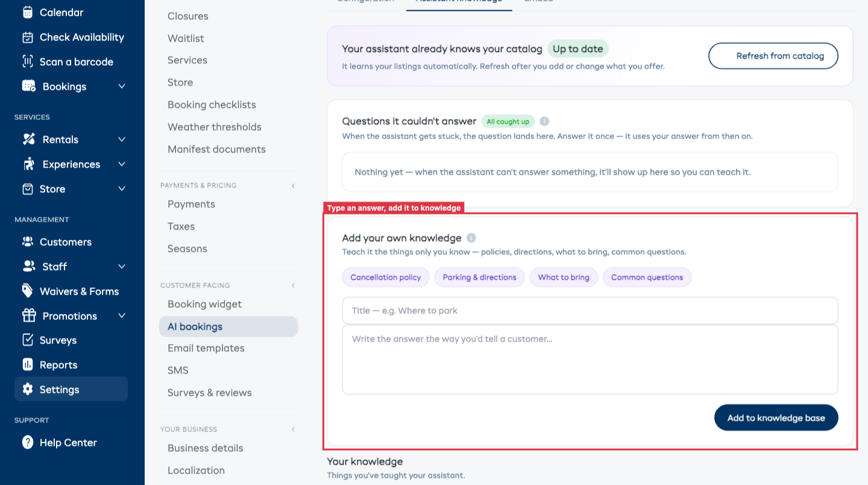Image resolution: width=868 pixels, height=485 pixels.
Task: Expand the Rentals submenu chevron
Action: pyautogui.click(x=122, y=139)
